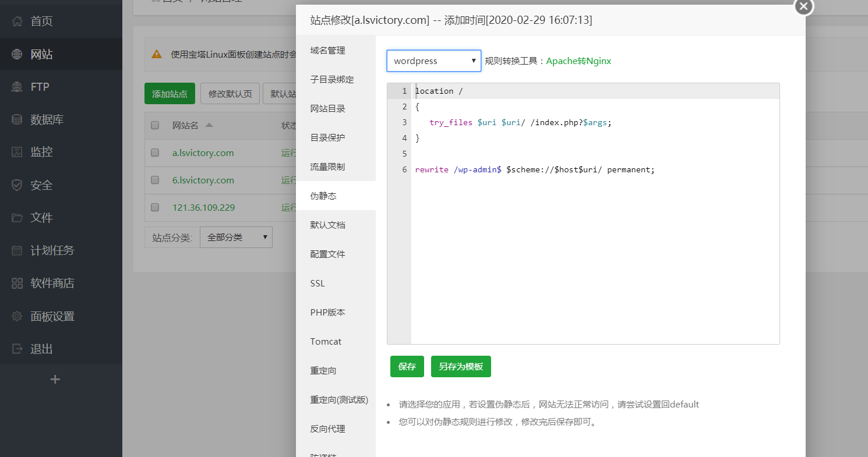
Task: Click the 添加站点 button
Action: tap(170, 94)
